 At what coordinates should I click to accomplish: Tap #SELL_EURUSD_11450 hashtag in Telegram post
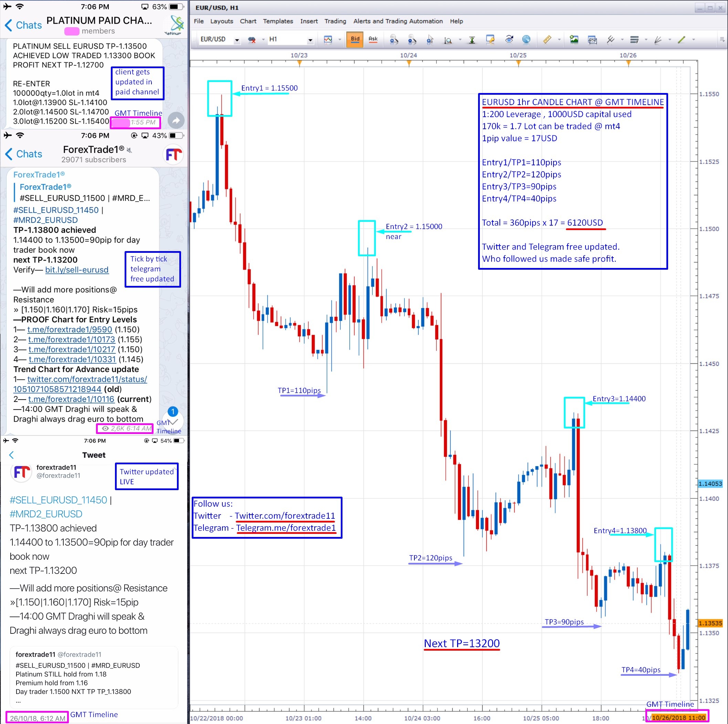56,210
